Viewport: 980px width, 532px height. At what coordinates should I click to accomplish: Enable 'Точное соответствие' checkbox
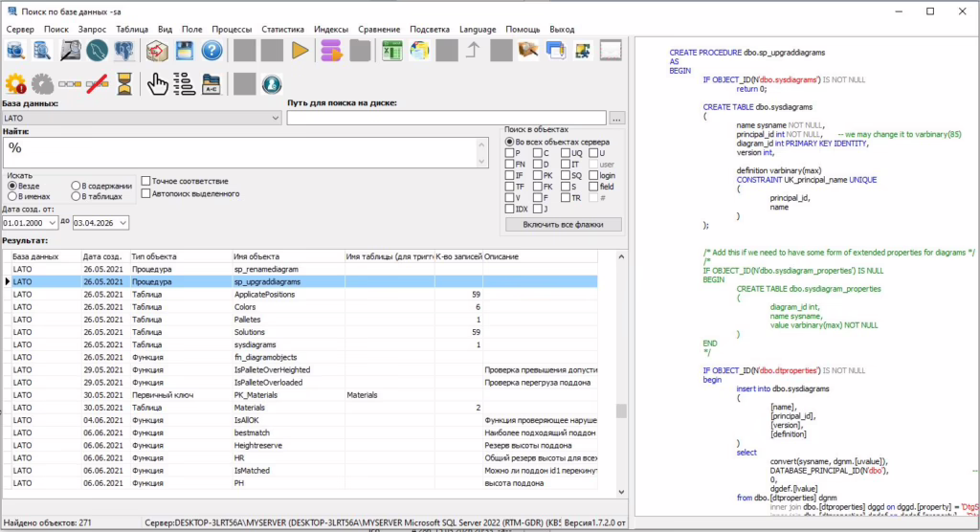click(x=145, y=181)
